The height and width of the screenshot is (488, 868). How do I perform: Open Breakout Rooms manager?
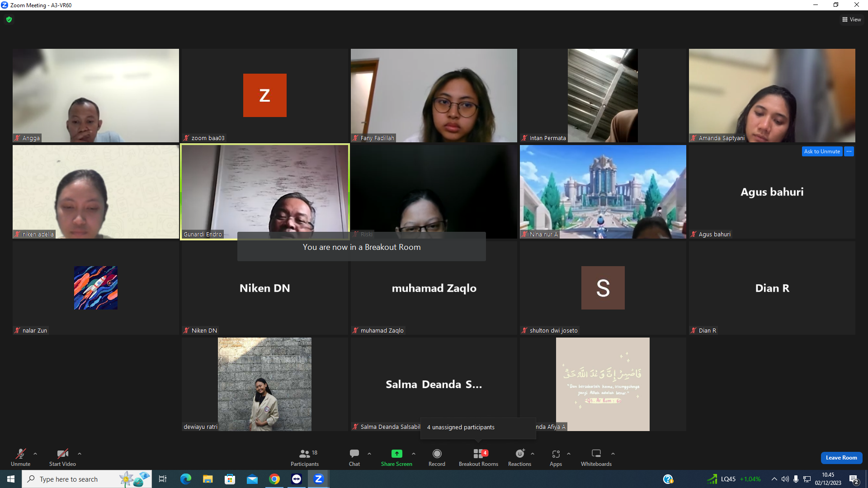[x=478, y=457]
